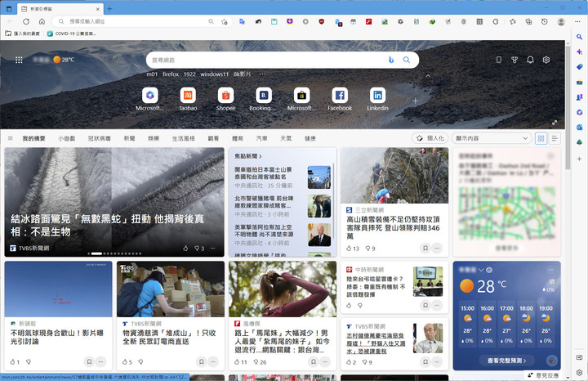Open the MSN app launcher grid icon
The width and height of the screenshot is (588, 381).
(19, 60)
